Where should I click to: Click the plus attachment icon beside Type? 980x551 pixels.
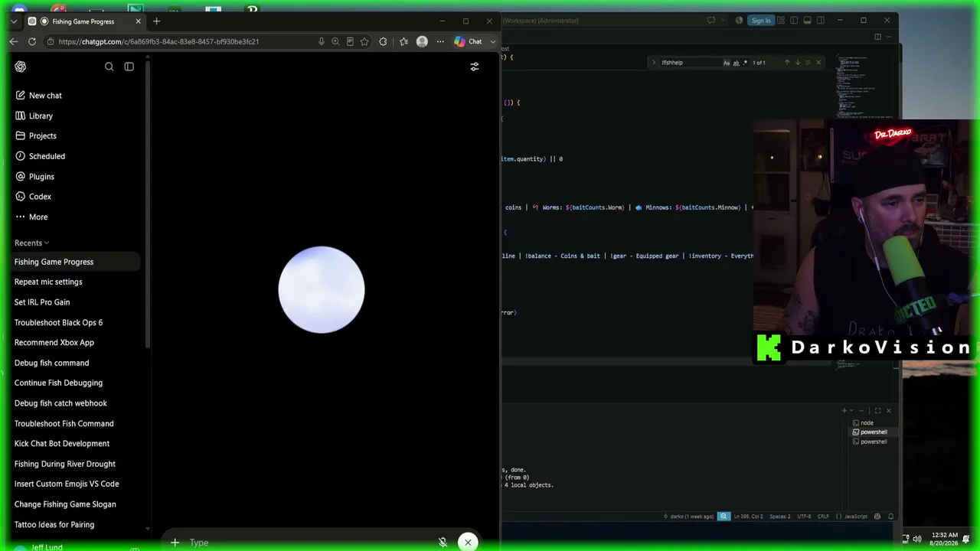tap(175, 543)
